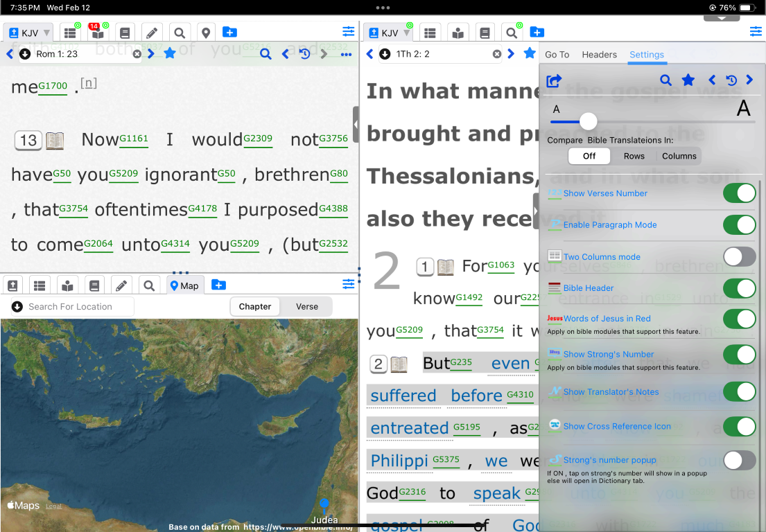
Task: Open the pencil notes tool in top-left toolbar
Action: coord(152,33)
